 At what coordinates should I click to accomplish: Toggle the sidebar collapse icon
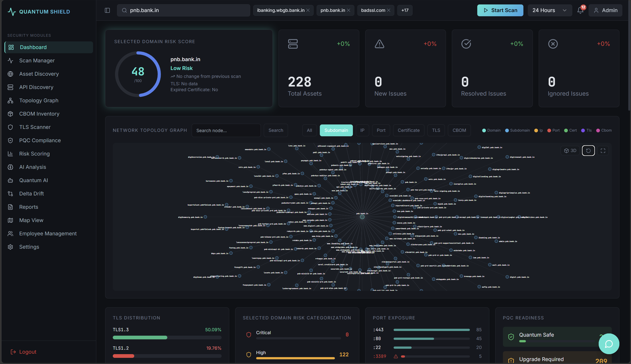[107, 10]
